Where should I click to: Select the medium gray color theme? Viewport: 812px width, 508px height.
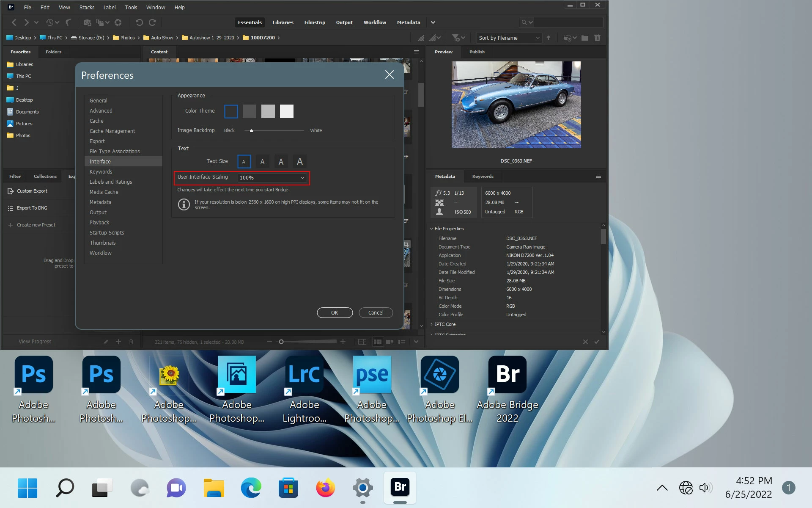pyautogui.click(x=249, y=111)
